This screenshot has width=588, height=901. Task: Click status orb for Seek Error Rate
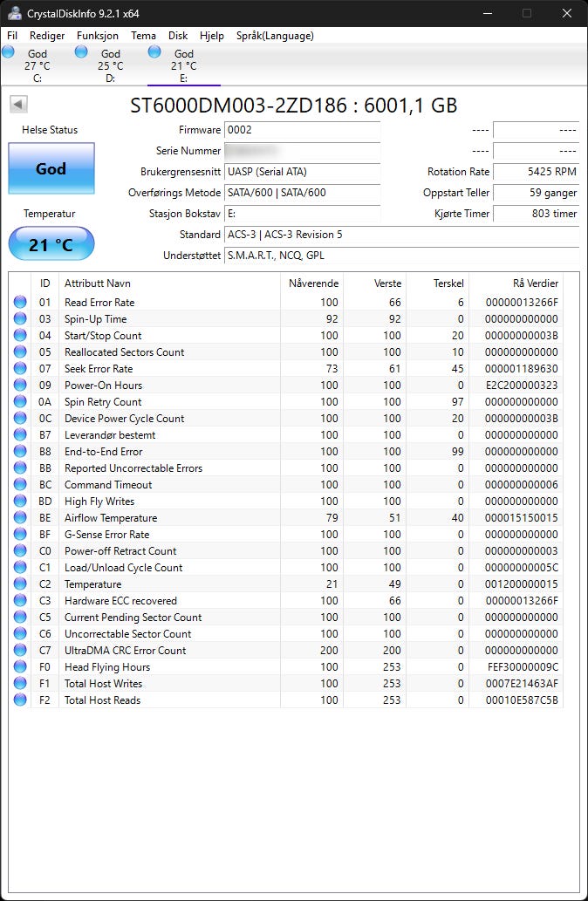click(20, 368)
